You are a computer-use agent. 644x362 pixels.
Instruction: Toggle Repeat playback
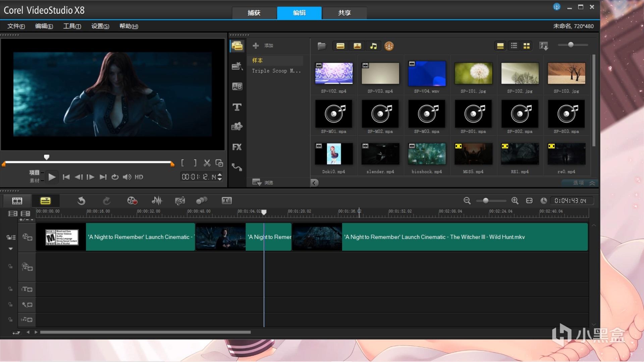tap(115, 177)
